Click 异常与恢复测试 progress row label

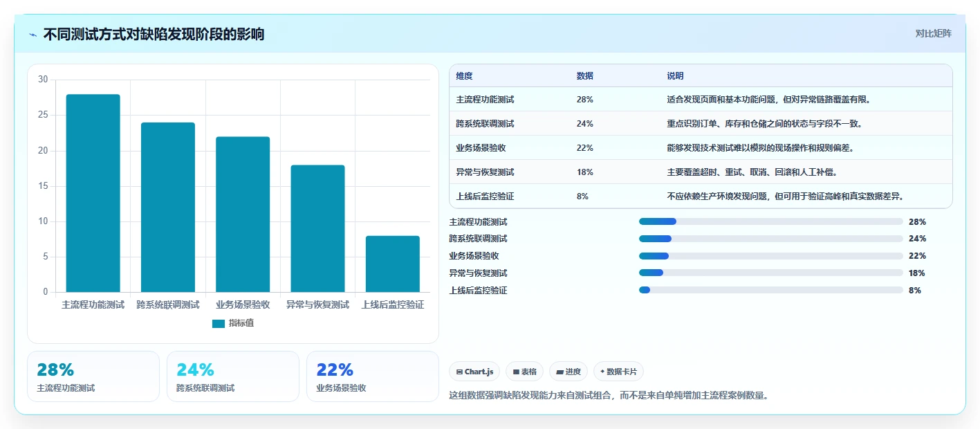point(479,273)
